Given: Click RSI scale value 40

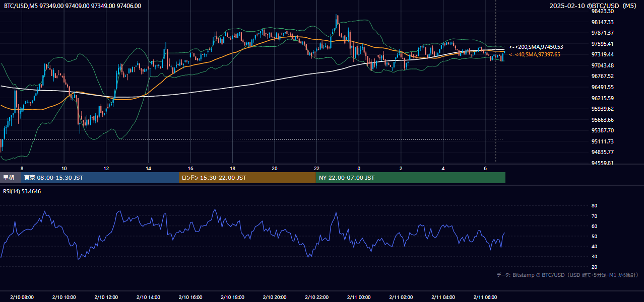Looking at the screenshot, I should (594, 246).
